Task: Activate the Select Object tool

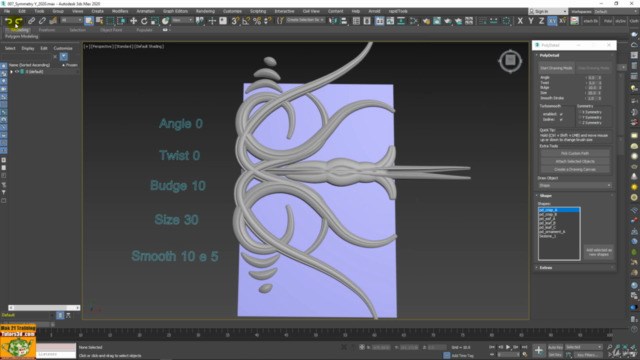Action: point(89,21)
